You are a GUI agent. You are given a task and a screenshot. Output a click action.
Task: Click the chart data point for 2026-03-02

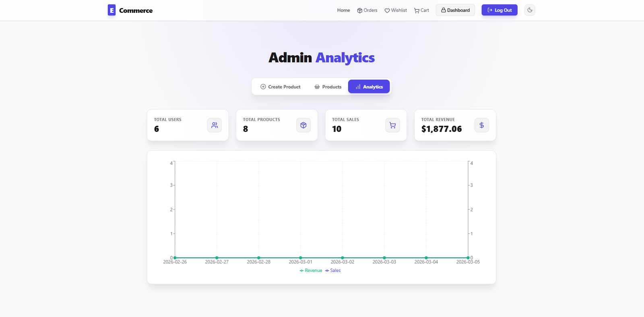[x=343, y=258]
